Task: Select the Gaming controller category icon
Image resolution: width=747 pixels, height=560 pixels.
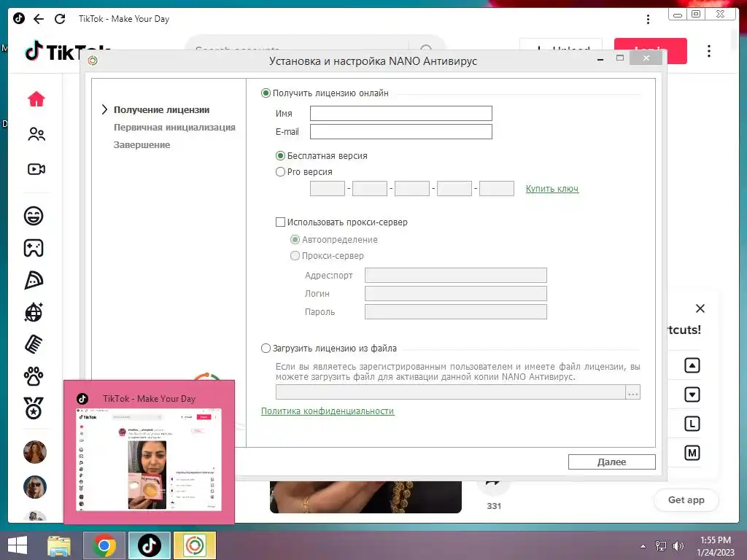Action: coord(34,248)
